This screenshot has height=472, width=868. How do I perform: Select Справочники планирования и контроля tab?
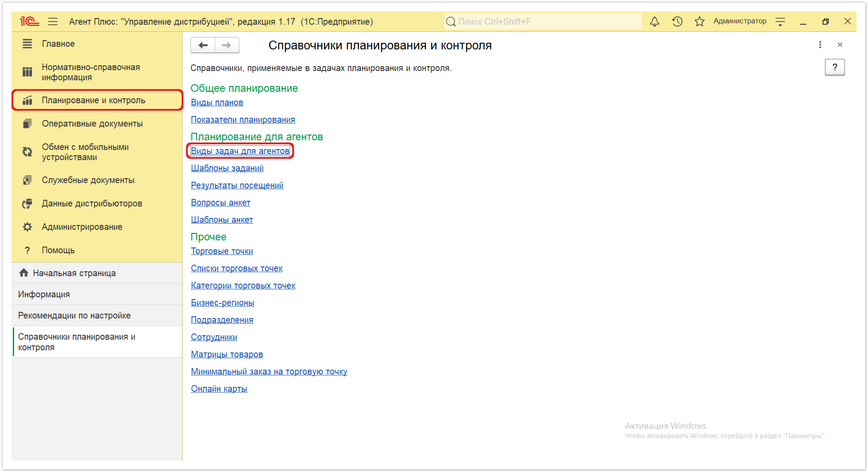97,342
